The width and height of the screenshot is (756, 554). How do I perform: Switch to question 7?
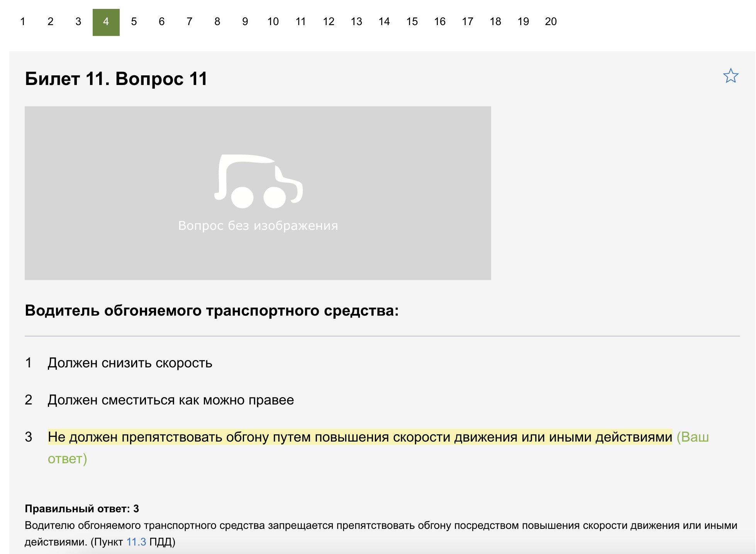coord(190,22)
